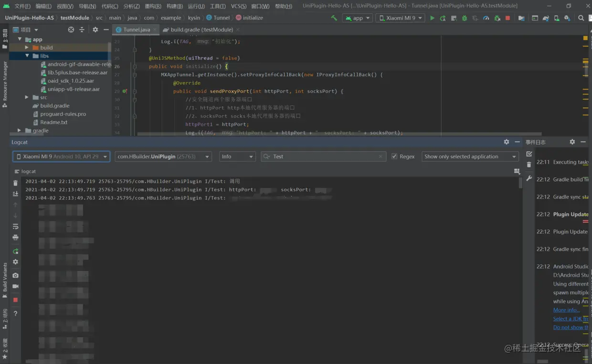
Task: Open the Xiaomi MI 9 logcat device dropdown
Action: click(61, 156)
